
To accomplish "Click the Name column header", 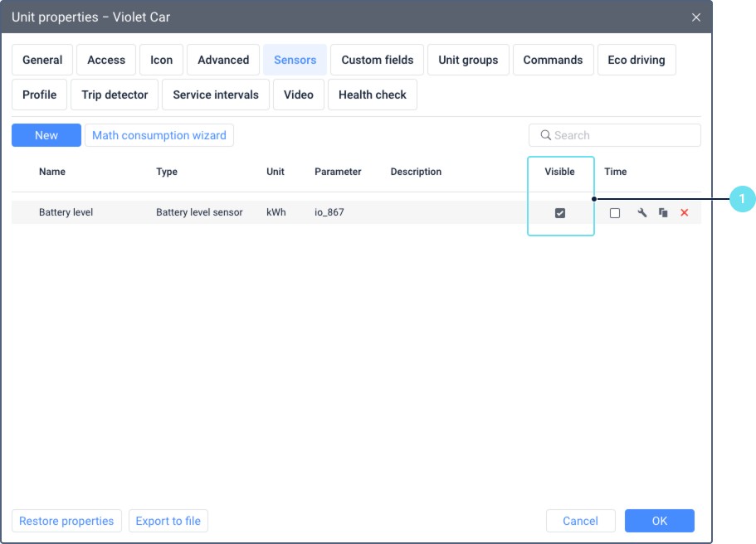I will point(52,172).
